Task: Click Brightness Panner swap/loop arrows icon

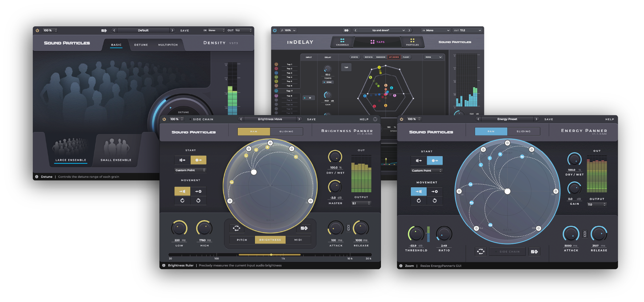Action: tap(236, 228)
